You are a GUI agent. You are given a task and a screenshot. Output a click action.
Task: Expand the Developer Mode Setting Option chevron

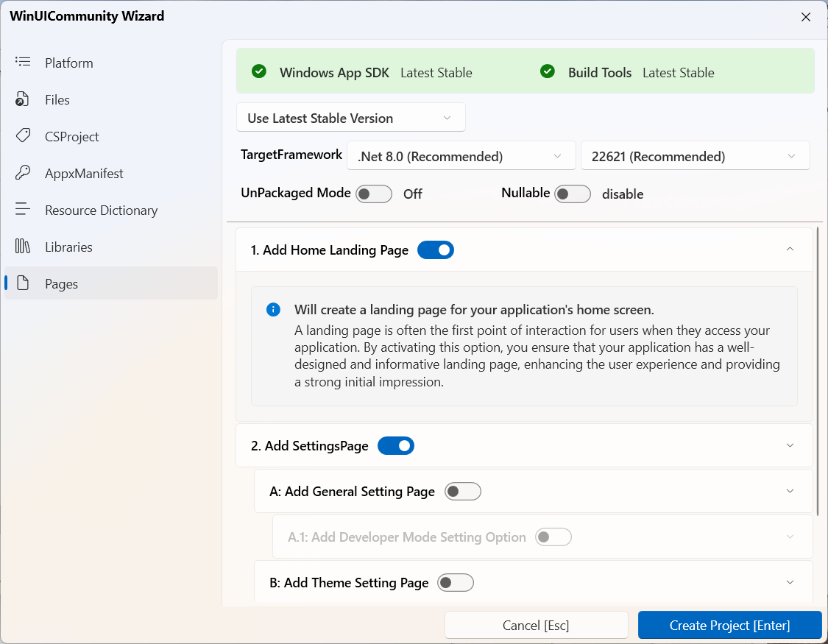[790, 537]
